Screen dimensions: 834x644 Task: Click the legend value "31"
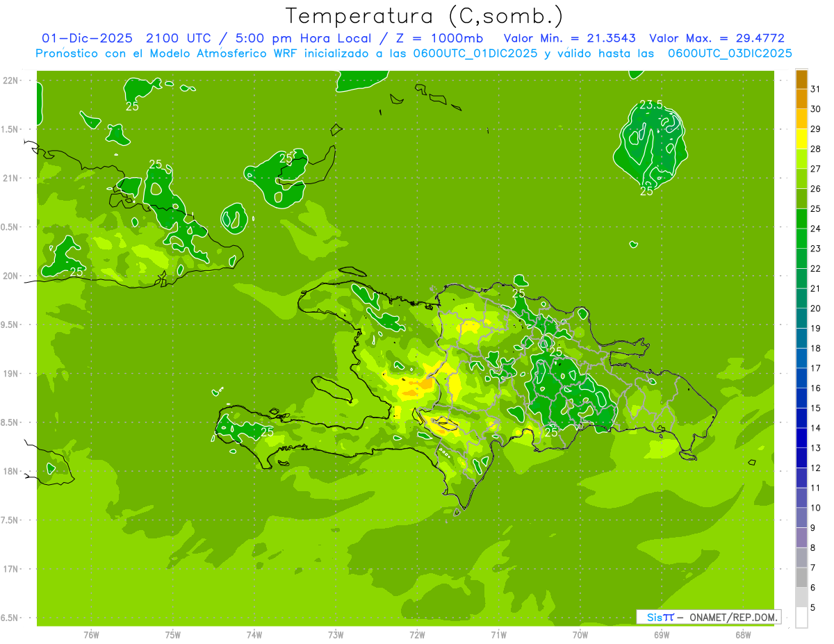coord(815,89)
